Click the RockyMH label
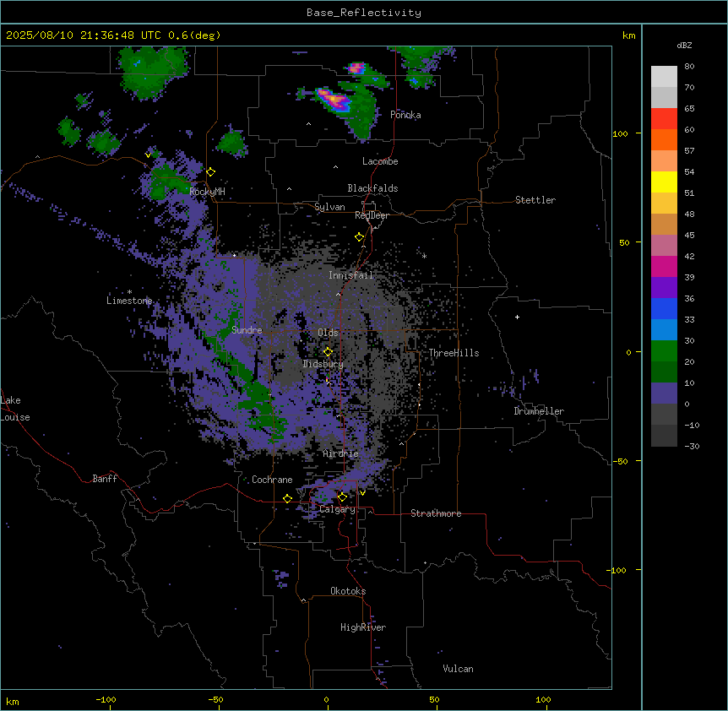 (207, 192)
